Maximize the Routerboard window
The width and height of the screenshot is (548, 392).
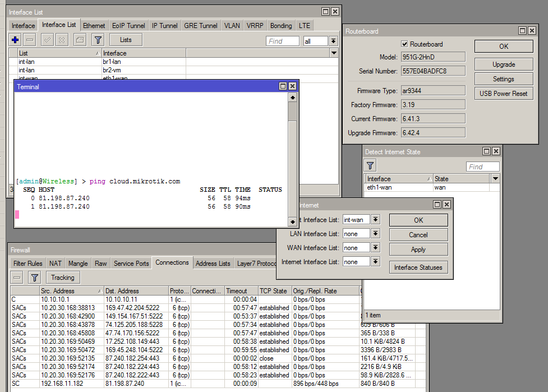522,31
